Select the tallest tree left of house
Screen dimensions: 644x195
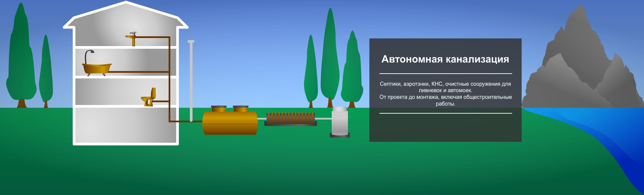tap(21, 57)
